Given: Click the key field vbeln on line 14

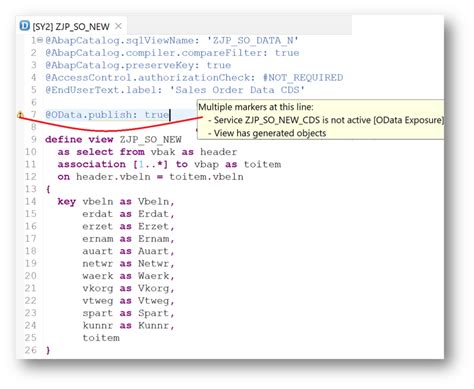Looking at the screenshot, I should tap(98, 202).
